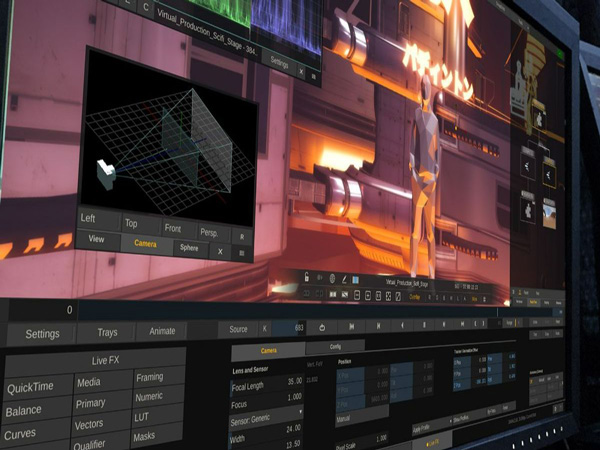Viewport: 600px width, 450px height.
Task: Close the camera view panel with X
Action: coord(221,251)
